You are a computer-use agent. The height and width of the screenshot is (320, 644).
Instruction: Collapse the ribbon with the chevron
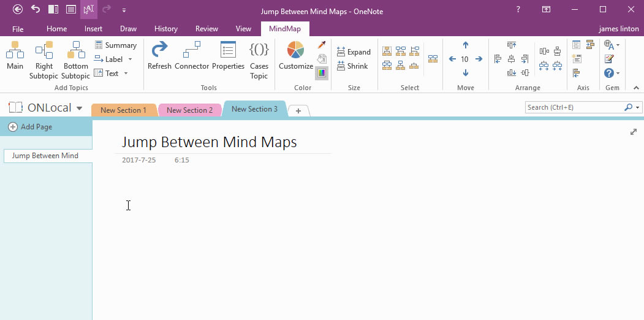point(636,88)
